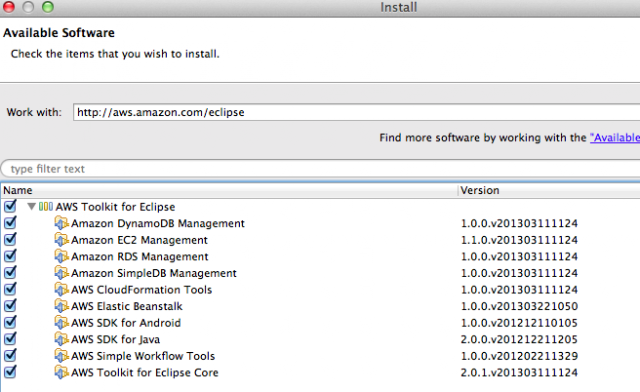640x392 pixels.
Task: Uncheck Amazon EC2 Management checkbox
Action: 10,239
